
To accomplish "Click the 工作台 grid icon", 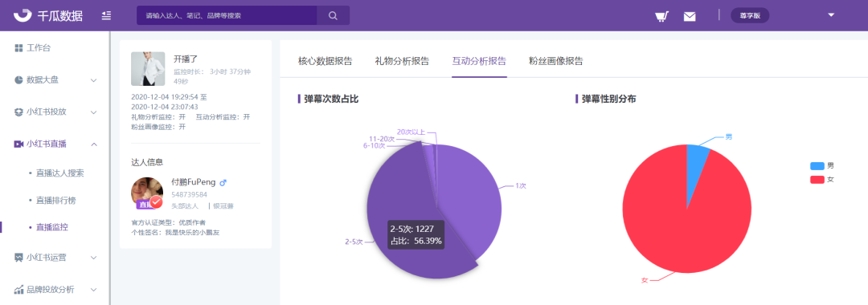I will click(18, 48).
